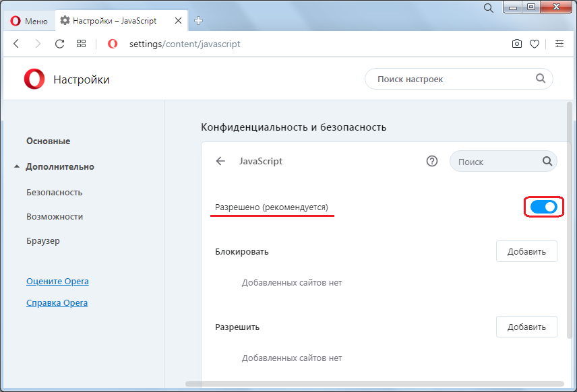Viewport: 577px width, 392px height.
Task: Go forward with browser forward arrow
Action: pos(38,44)
